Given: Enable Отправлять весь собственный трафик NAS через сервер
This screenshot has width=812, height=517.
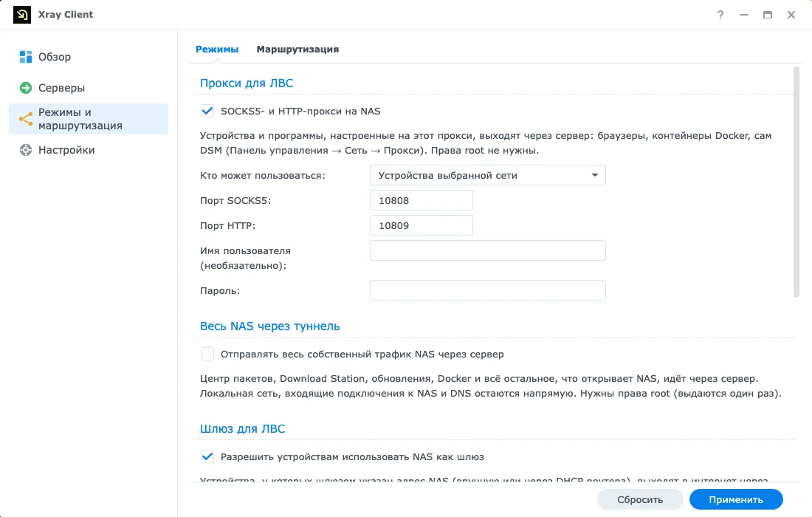Looking at the screenshot, I should [207, 354].
